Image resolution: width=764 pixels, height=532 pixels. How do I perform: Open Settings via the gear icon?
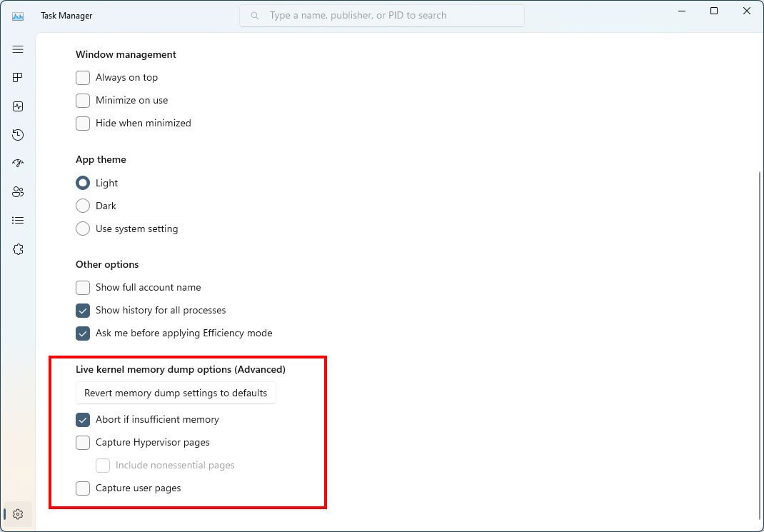[17, 513]
